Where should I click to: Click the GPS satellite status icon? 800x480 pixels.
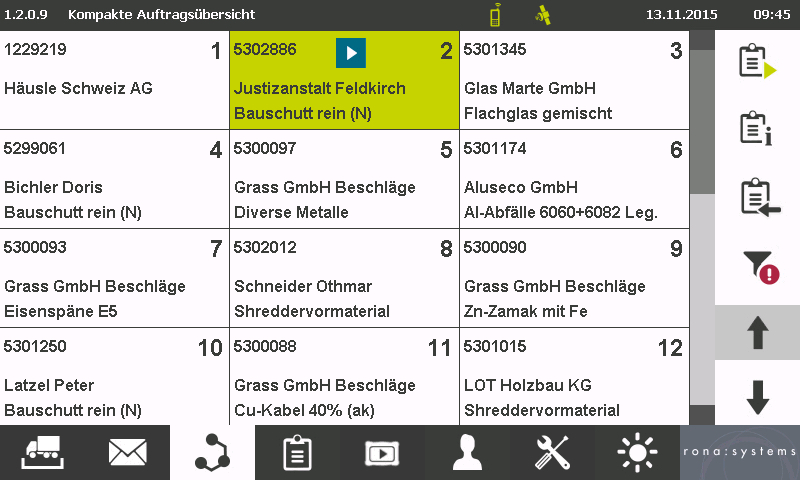(543, 15)
